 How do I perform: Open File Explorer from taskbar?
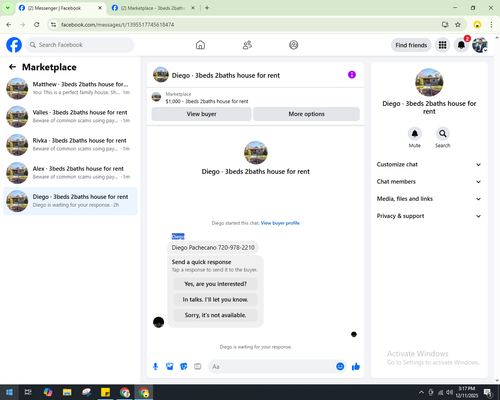[x=67, y=392]
